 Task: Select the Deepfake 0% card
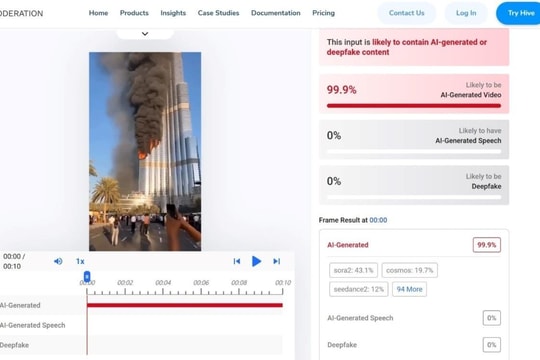click(x=414, y=185)
